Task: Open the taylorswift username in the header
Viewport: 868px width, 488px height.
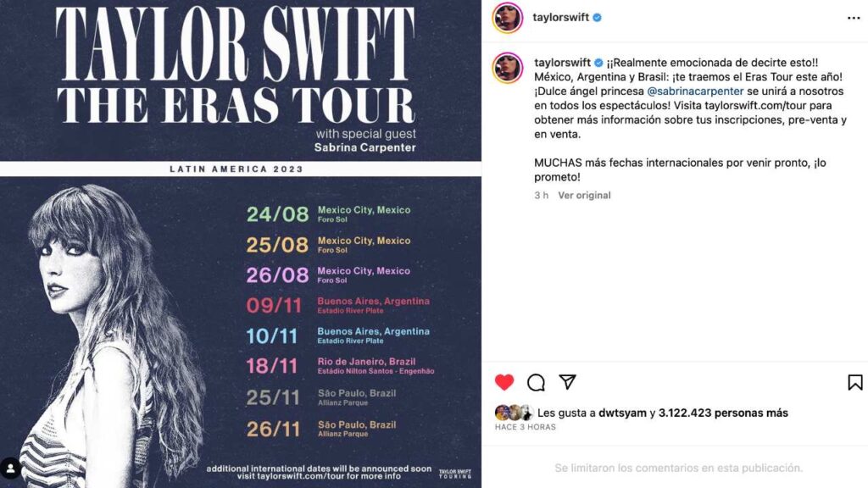Action: 561,17
